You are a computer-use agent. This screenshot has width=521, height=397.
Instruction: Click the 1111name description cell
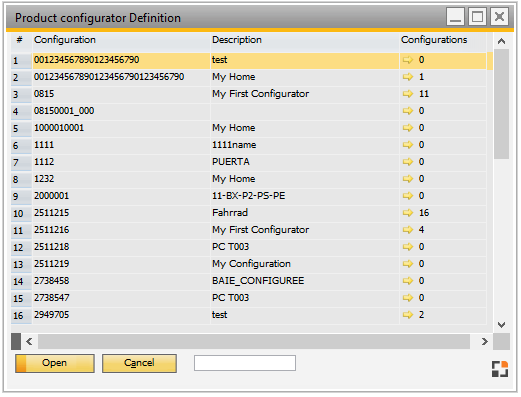(x=305, y=145)
